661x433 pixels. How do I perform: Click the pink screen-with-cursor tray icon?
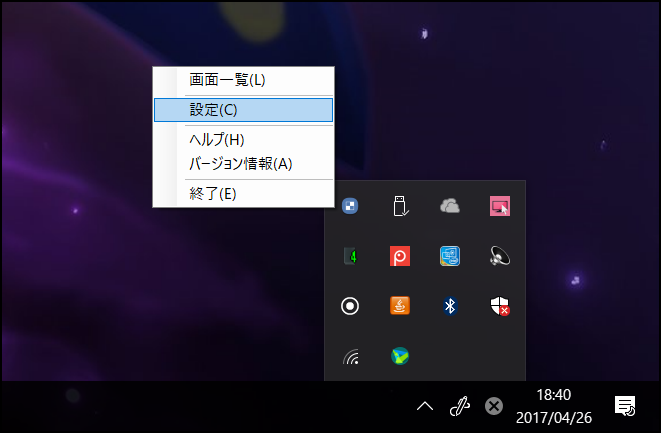coord(500,206)
